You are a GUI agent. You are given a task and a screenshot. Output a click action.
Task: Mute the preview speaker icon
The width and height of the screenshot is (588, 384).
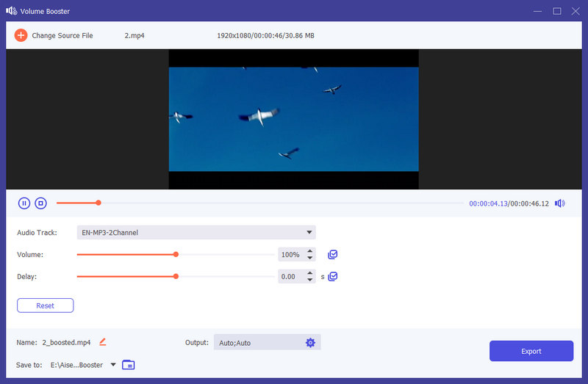[x=560, y=203]
